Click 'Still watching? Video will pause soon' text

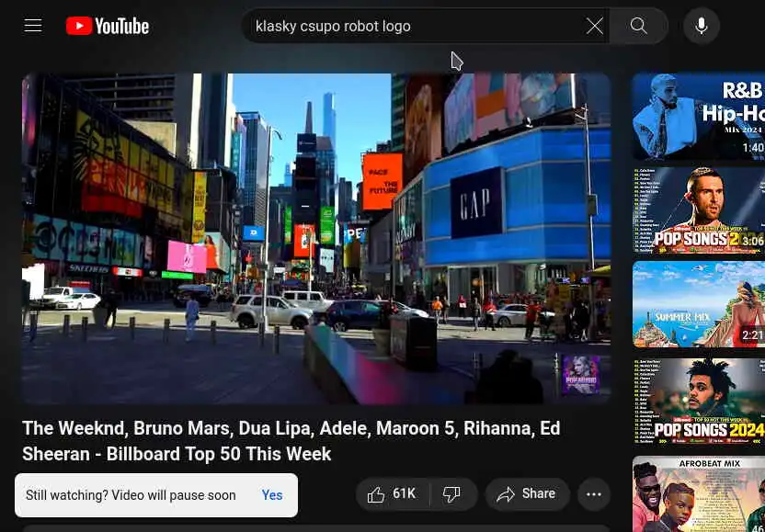(131, 495)
